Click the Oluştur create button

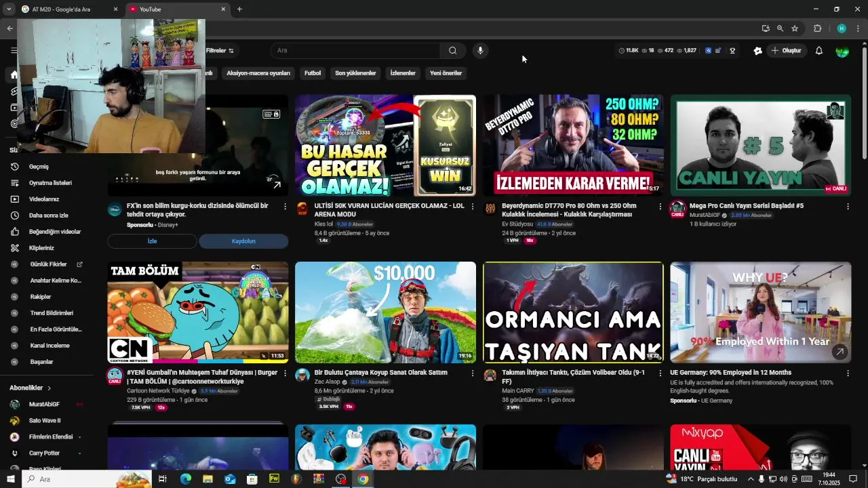coord(786,51)
